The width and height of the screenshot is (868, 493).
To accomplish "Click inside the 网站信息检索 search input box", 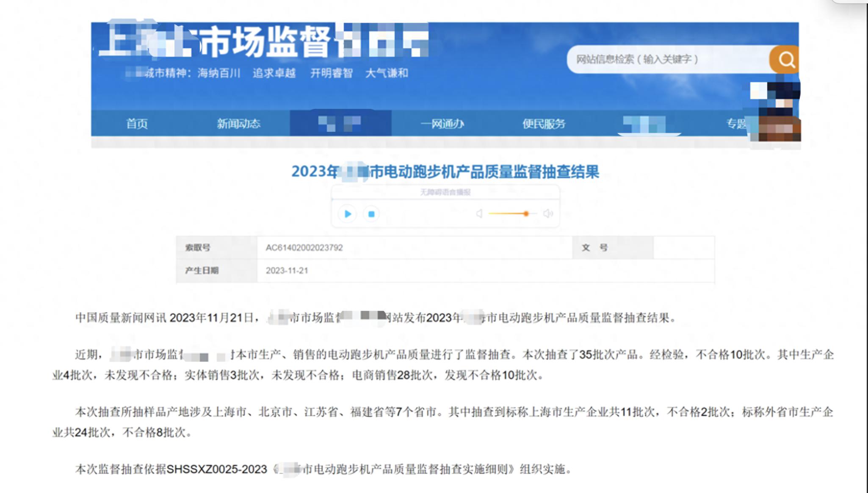I will click(x=669, y=60).
